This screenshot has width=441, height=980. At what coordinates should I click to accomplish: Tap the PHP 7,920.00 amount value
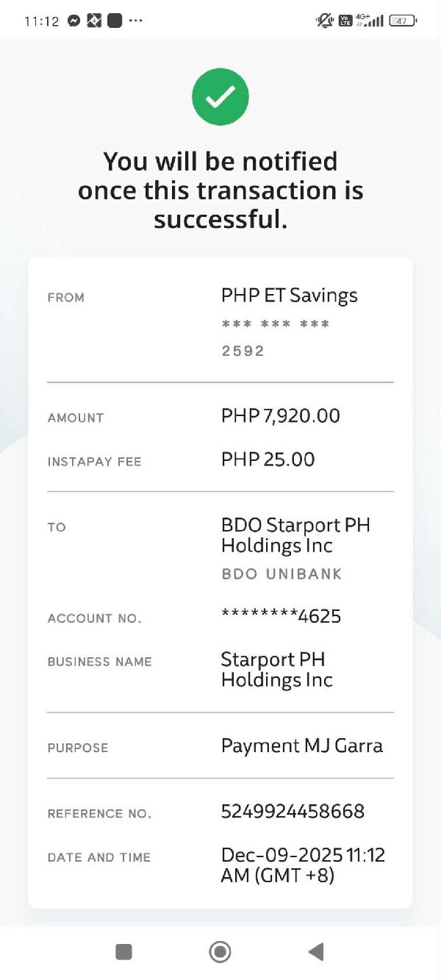(x=280, y=416)
